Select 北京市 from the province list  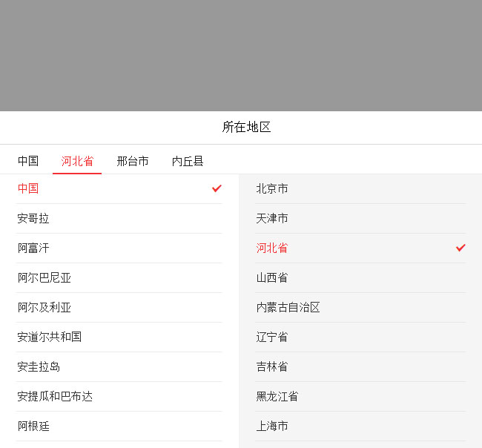(272, 188)
